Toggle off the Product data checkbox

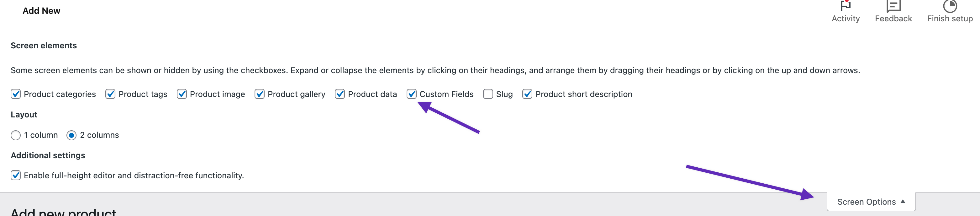tap(340, 94)
